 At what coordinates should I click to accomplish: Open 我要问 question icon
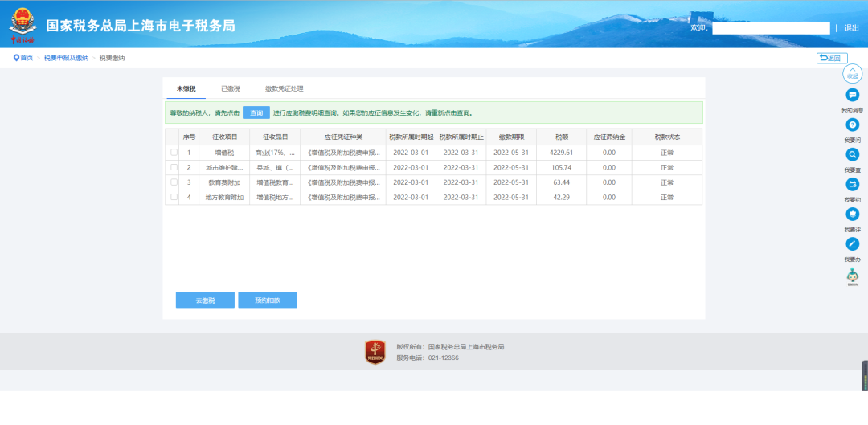(x=853, y=125)
